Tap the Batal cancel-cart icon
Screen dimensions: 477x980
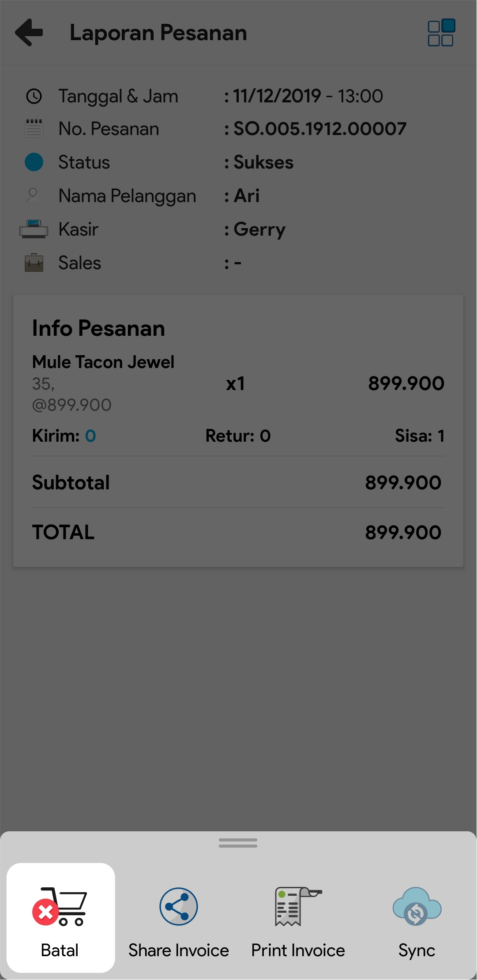[60, 907]
